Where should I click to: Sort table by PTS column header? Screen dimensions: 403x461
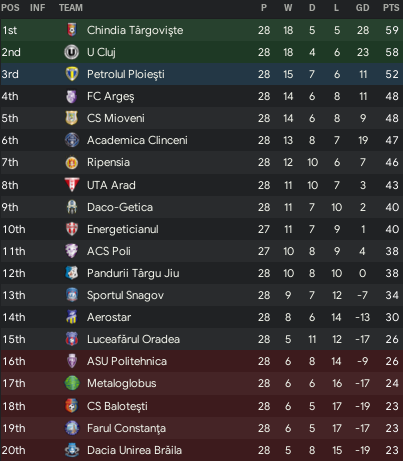point(391,8)
